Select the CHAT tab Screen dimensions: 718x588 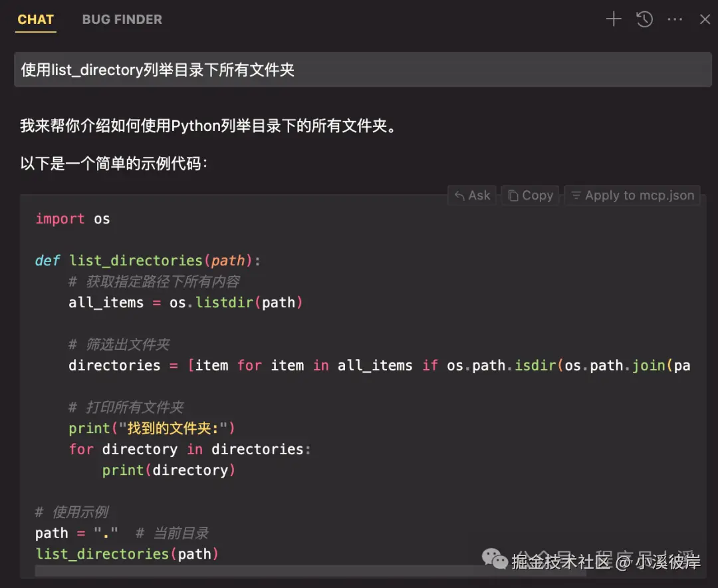pyautogui.click(x=35, y=19)
